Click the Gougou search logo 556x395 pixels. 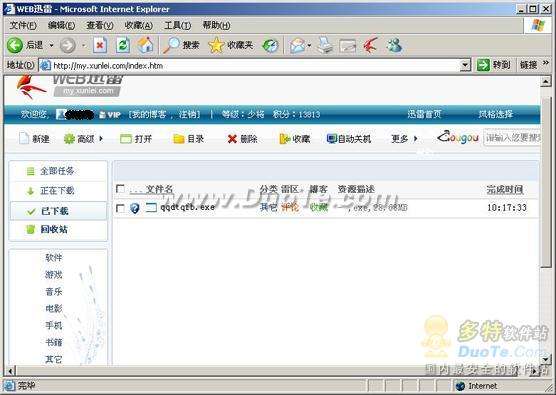pos(458,137)
